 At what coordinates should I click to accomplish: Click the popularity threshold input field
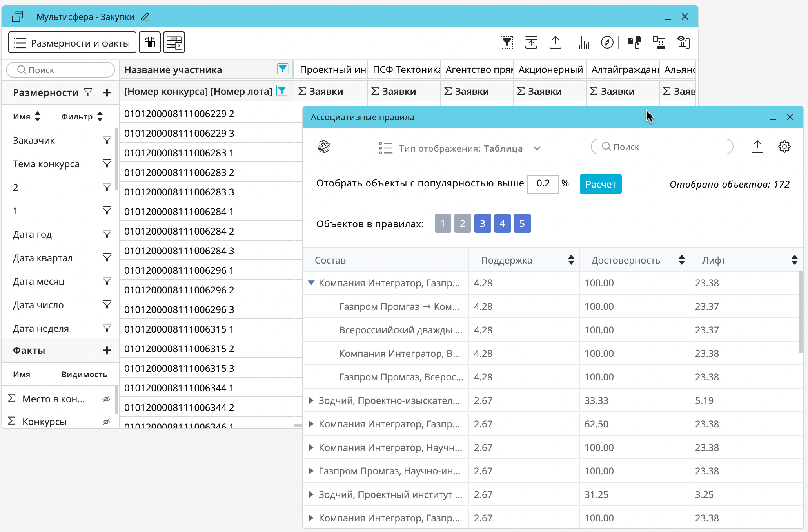click(543, 184)
